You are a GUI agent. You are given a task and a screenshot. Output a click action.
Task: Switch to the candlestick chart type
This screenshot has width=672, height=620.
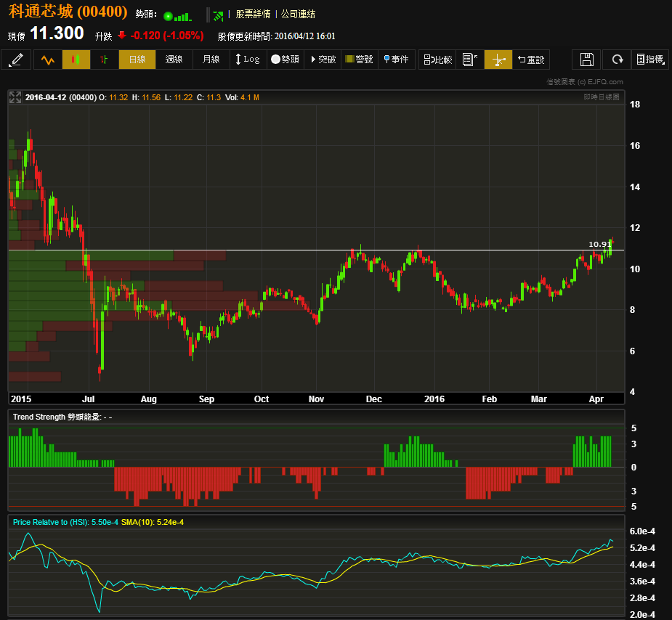[x=76, y=60]
